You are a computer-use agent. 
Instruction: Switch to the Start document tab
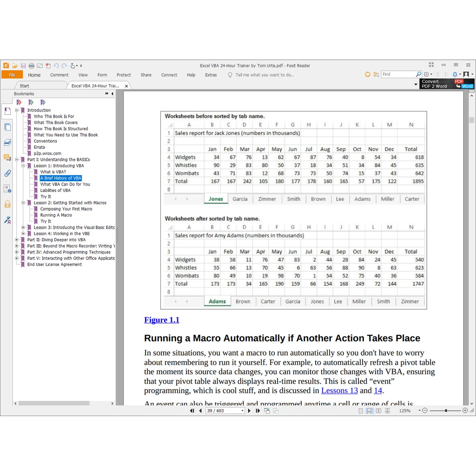coord(24,86)
